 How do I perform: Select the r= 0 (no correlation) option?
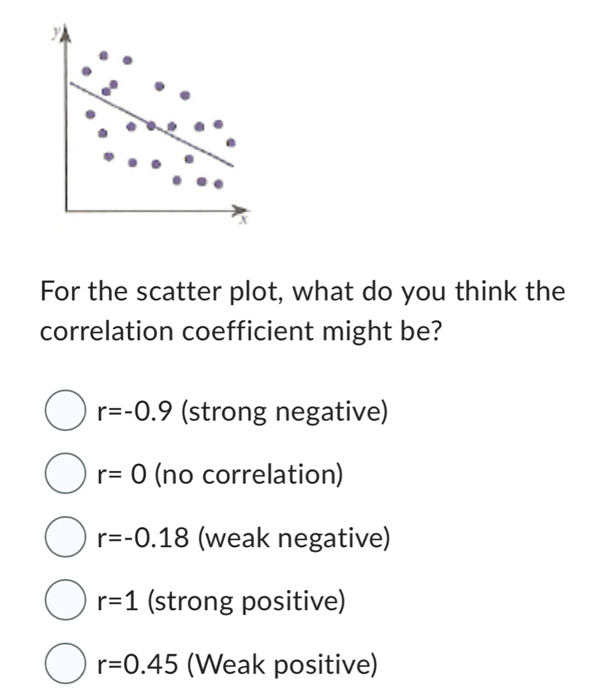point(66,475)
